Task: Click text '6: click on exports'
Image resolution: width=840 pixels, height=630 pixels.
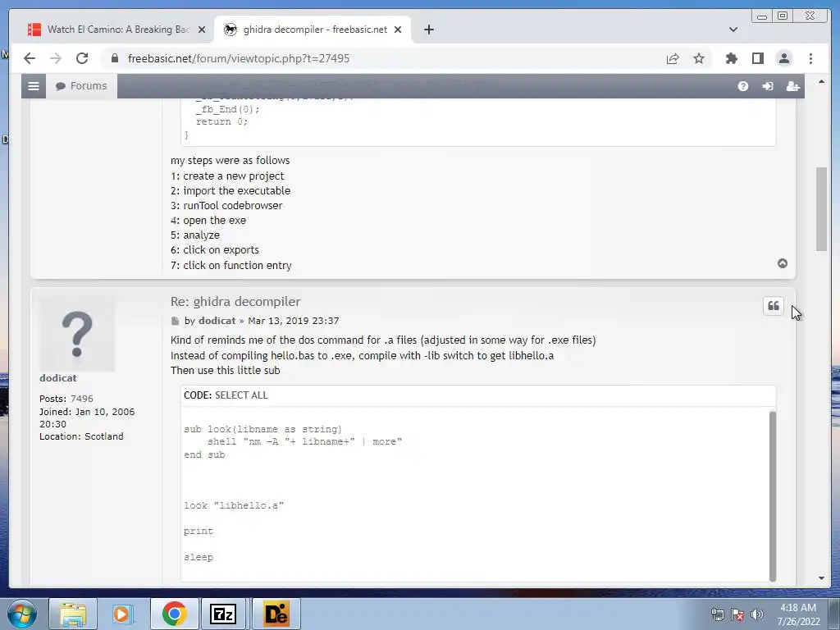Action: tap(214, 250)
